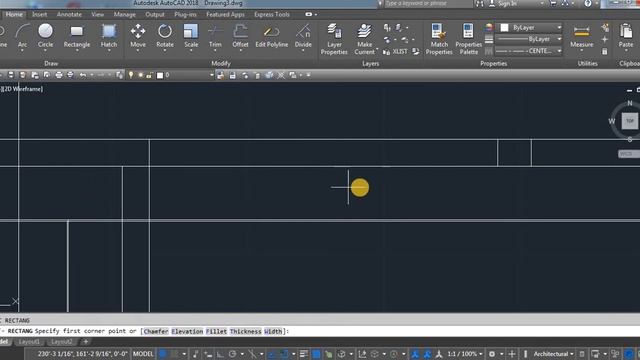Screen dimensions: 640x360
Task: Select the Arc drawing tool
Action: click(22, 37)
